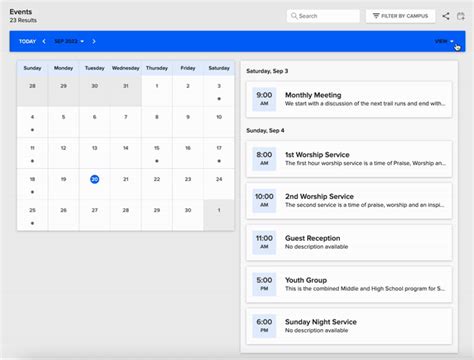Select August 28 in previous month
Viewport: 474px width, 360px height.
tap(32, 91)
